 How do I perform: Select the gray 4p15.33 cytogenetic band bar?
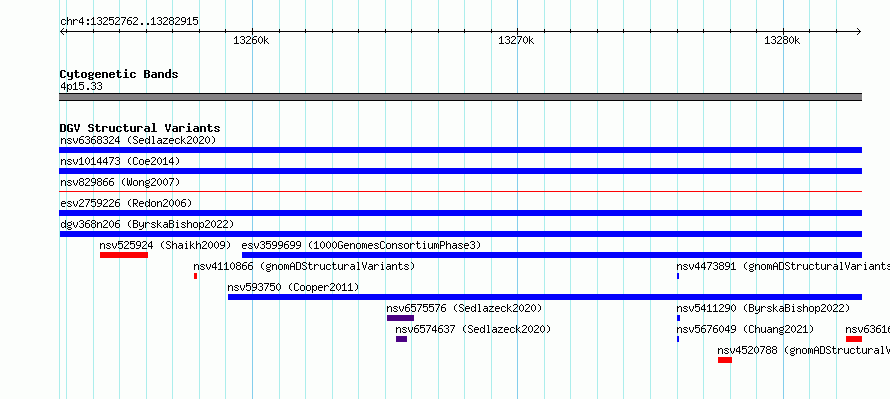pos(460,97)
